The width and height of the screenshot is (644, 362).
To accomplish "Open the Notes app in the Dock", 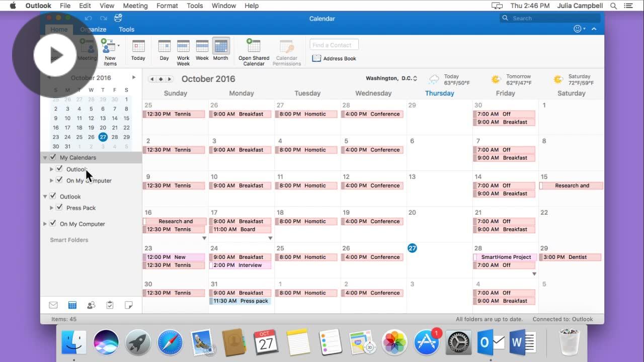I will 298,343.
